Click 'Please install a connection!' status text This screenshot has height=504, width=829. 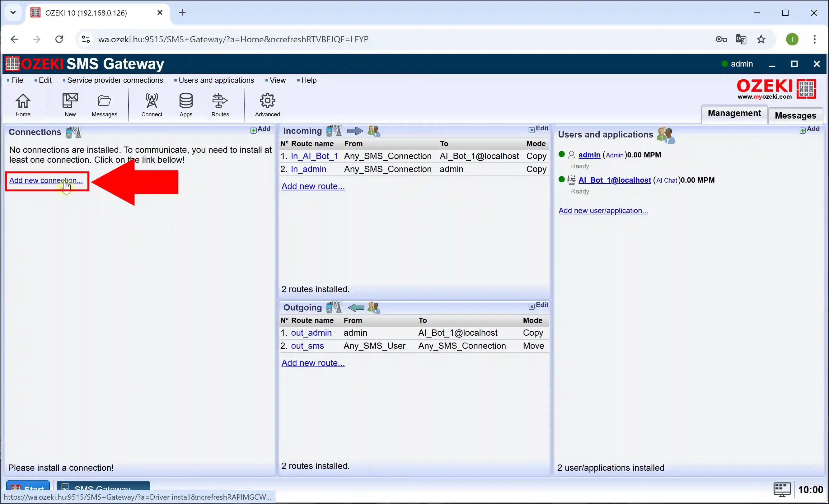click(61, 468)
